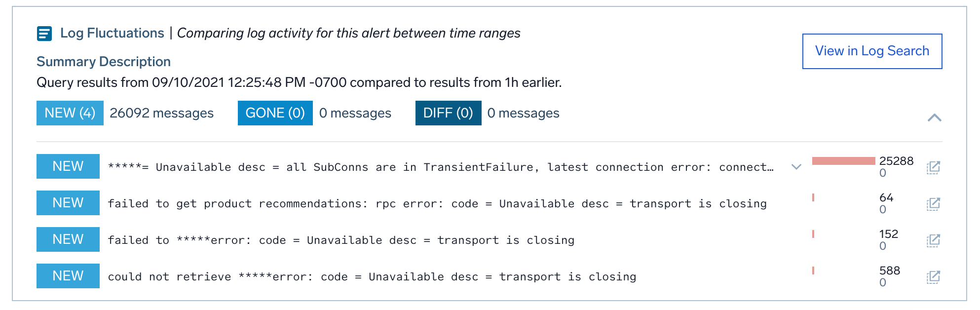This screenshot has height=310, width=980.
Task: Click the small red bar for 588 count
Action: click(813, 271)
